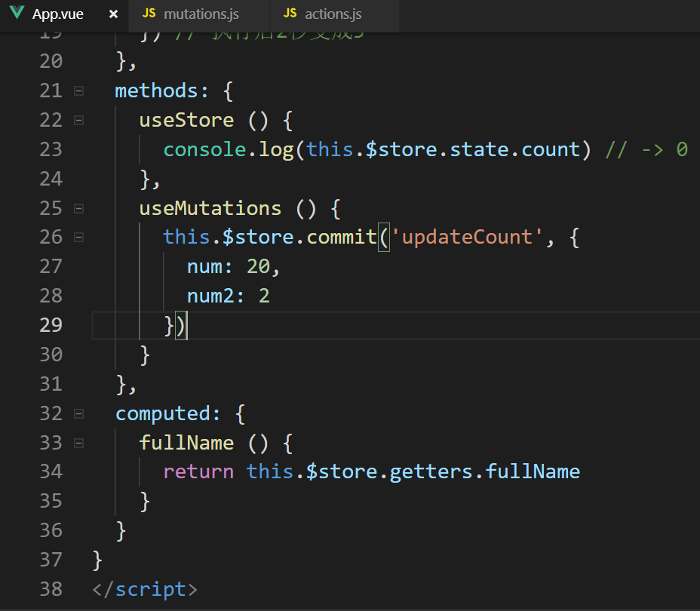The image size is (700, 611).
Task: Click the '// -> 0' comment
Action: coord(646,149)
